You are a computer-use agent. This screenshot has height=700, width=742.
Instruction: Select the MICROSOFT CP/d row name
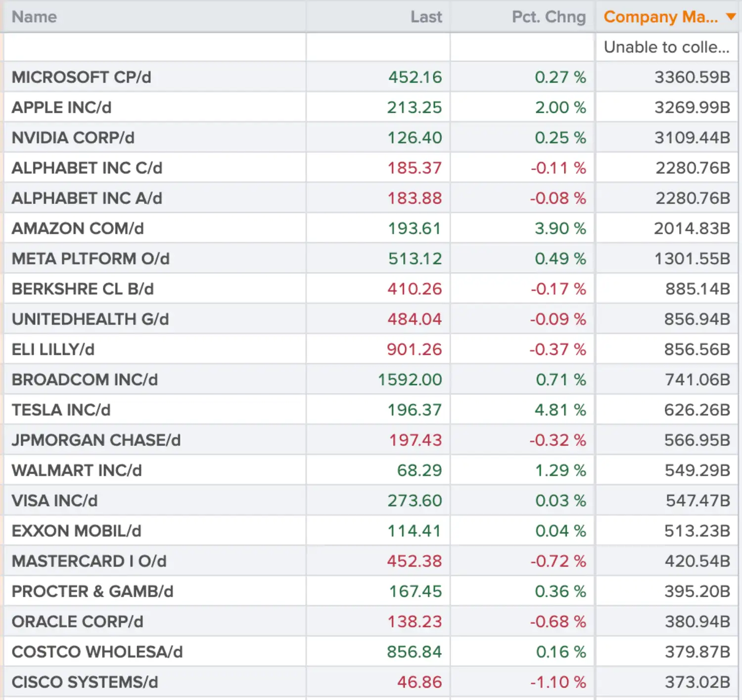click(x=82, y=77)
